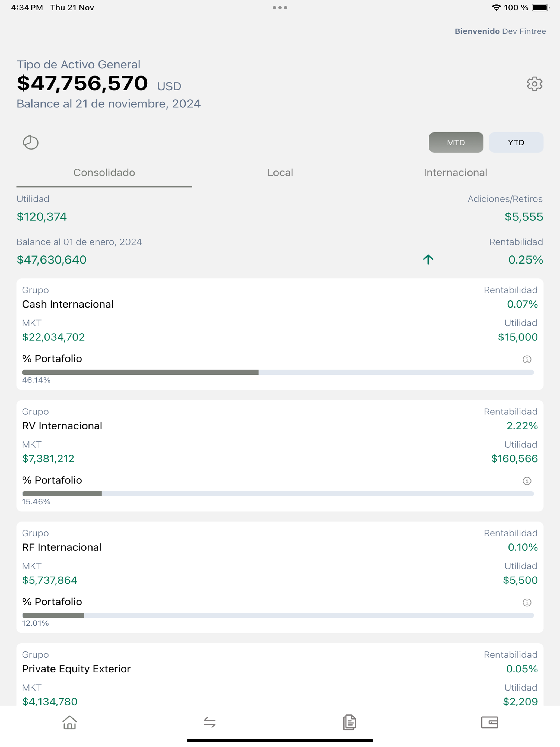
Task: Tap RV Internacional Utilidad $160,566
Action: [514, 459]
